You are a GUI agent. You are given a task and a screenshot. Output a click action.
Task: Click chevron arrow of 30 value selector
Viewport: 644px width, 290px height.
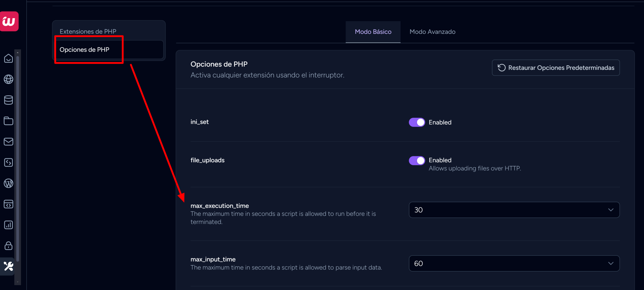click(x=611, y=210)
